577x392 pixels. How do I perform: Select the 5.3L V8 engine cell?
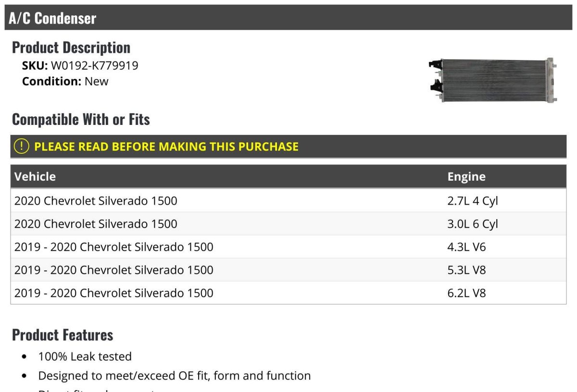coord(466,270)
